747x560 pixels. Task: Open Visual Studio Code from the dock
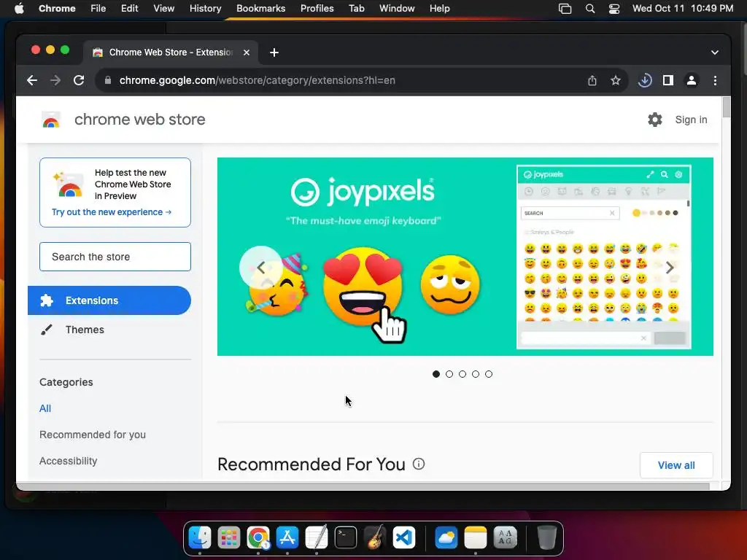404,537
